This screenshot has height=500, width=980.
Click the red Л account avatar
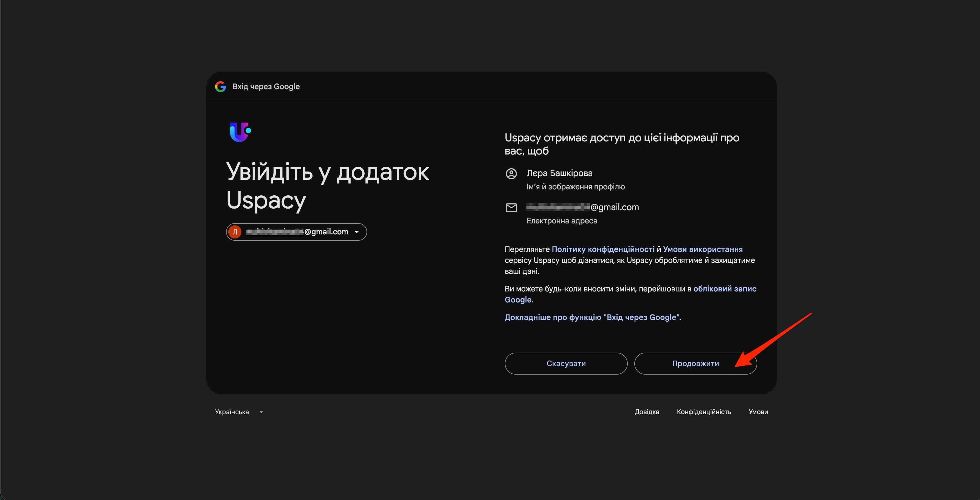click(x=235, y=232)
